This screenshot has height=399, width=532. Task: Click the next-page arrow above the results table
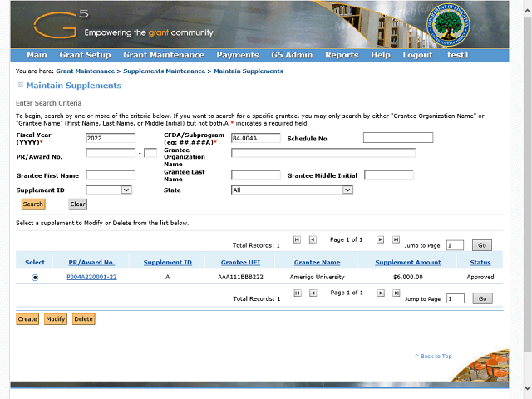click(x=381, y=239)
